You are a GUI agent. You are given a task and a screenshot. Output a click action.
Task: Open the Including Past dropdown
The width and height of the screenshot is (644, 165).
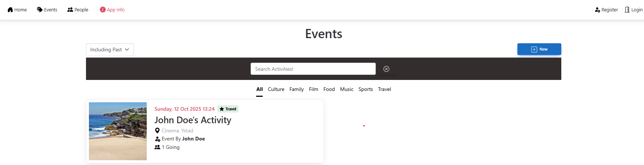tap(106, 49)
